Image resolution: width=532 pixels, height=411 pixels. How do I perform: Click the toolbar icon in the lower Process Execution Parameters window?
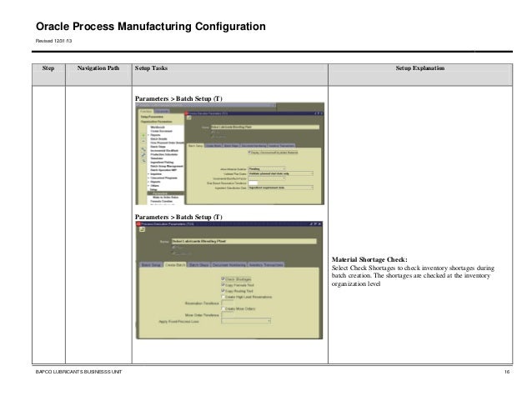click(x=142, y=229)
